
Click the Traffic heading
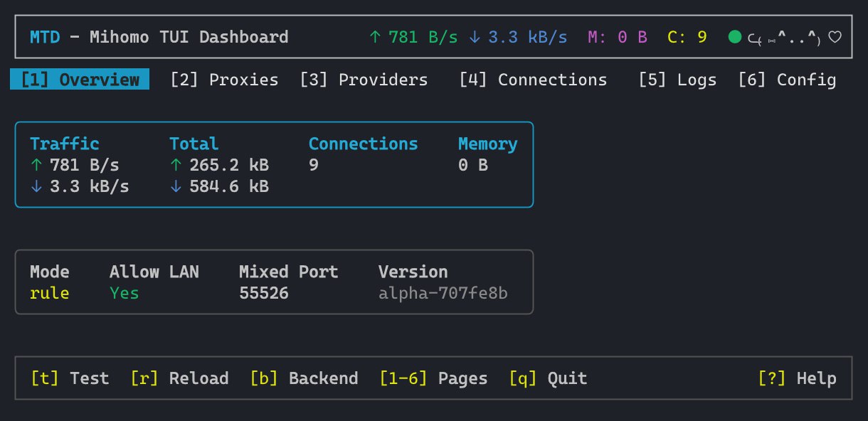[65, 144]
